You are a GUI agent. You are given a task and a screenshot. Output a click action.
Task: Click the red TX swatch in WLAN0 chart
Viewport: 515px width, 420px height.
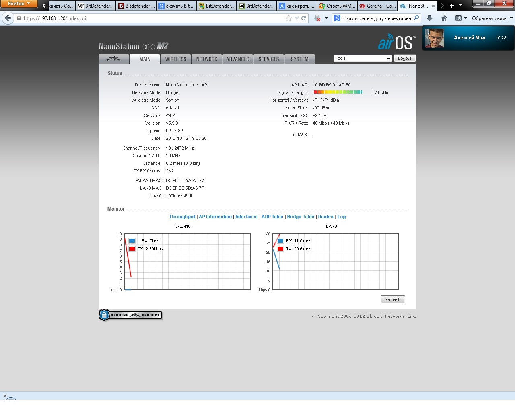click(x=132, y=249)
